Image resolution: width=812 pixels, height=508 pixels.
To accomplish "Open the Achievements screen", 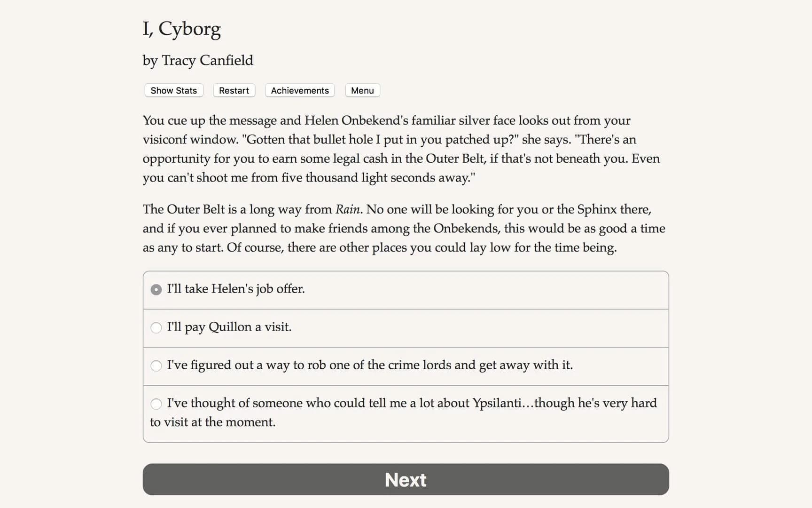I will (299, 90).
